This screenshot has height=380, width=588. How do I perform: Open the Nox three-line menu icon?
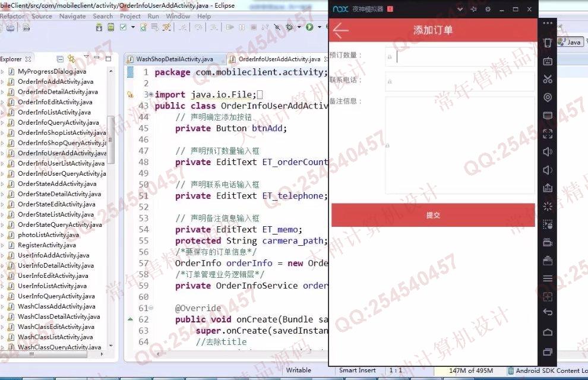pos(548,278)
